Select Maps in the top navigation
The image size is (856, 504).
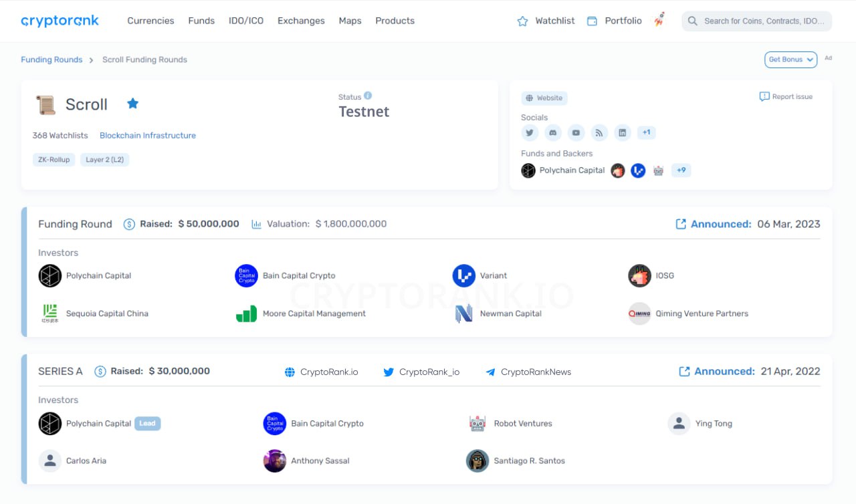click(x=350, y=21)
